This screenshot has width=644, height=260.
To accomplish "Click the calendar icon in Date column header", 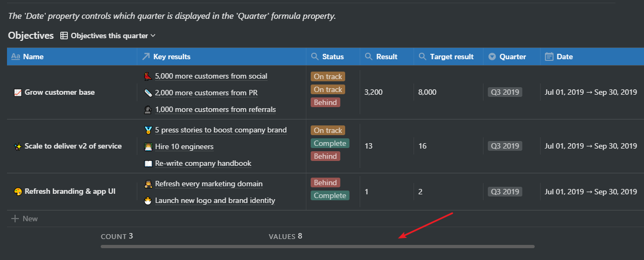I will coord(549,57).
